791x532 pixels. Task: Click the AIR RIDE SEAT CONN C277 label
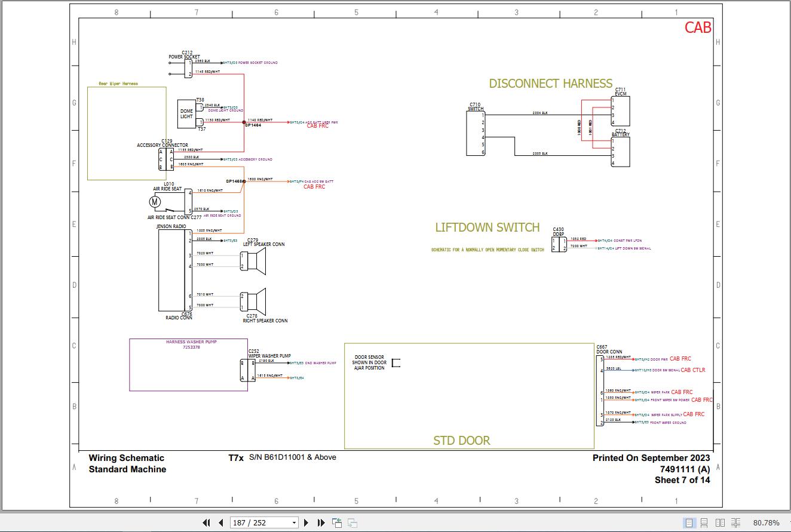click(x=174, y=217)
